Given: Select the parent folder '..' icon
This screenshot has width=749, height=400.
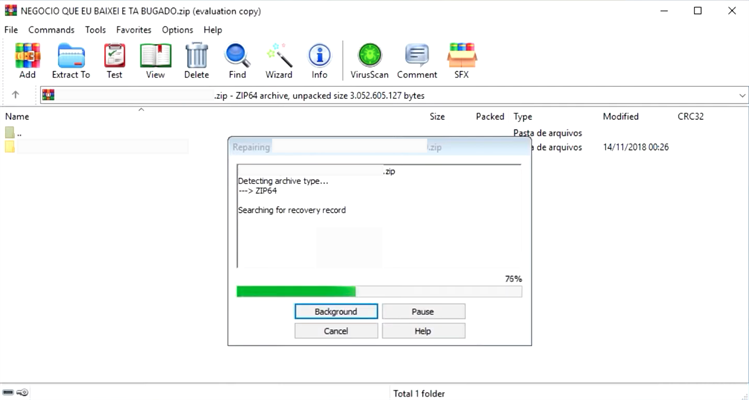Looking at the screenshot, I should pyautogui.click(x=10, y=132).
